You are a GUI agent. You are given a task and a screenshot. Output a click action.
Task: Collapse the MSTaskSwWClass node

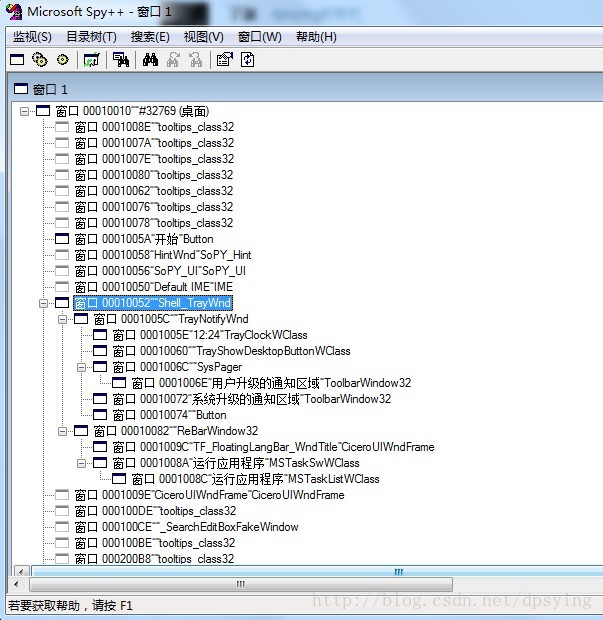(x=81, y=463)
